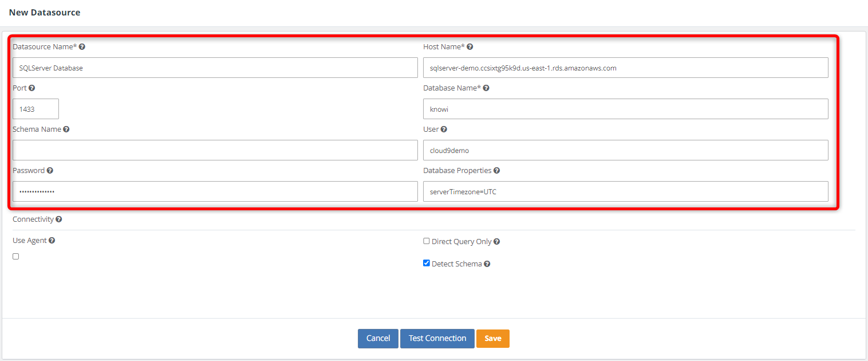This screenshot has height=361, width=868.
Task: Click help icon next to Database Name
Action: click(486, 88)
